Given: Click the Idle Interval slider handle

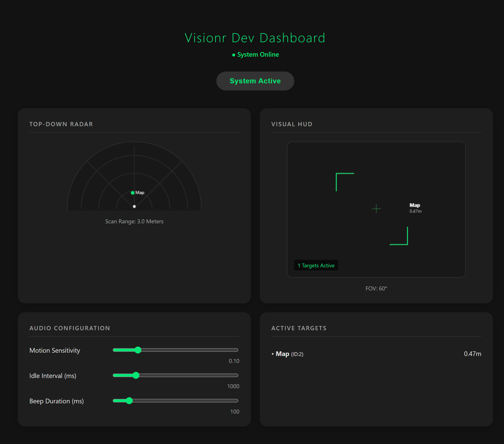Looking at the screenshot, I should [136, 375].
